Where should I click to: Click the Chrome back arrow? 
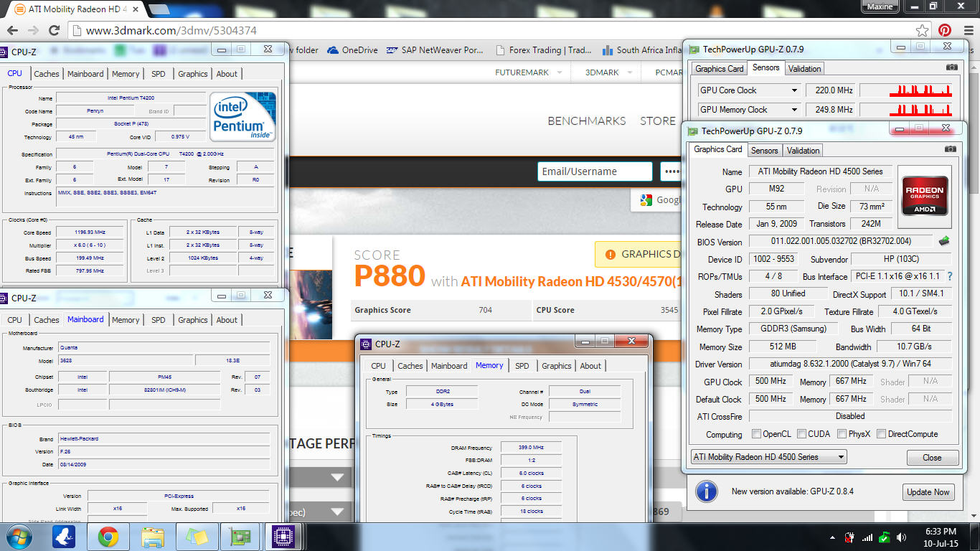[x=12, y=30]
